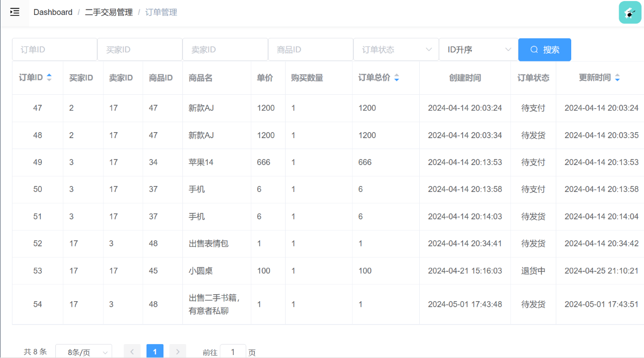Click unit price 666 in order 49

click(264, 162)
